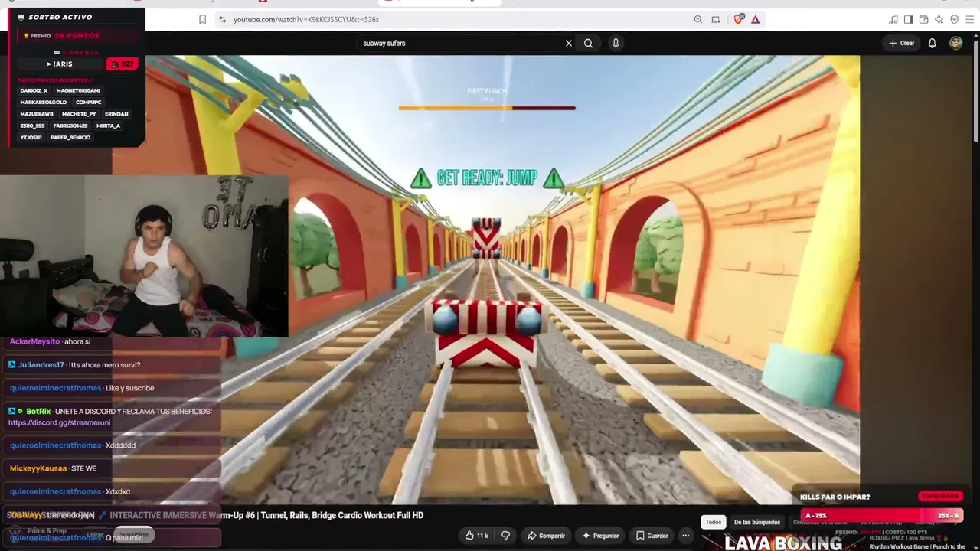The width and height of the screenshot is (980, 551).
Task: Select the Todos filter chip
Action: (x=714, y=522)
